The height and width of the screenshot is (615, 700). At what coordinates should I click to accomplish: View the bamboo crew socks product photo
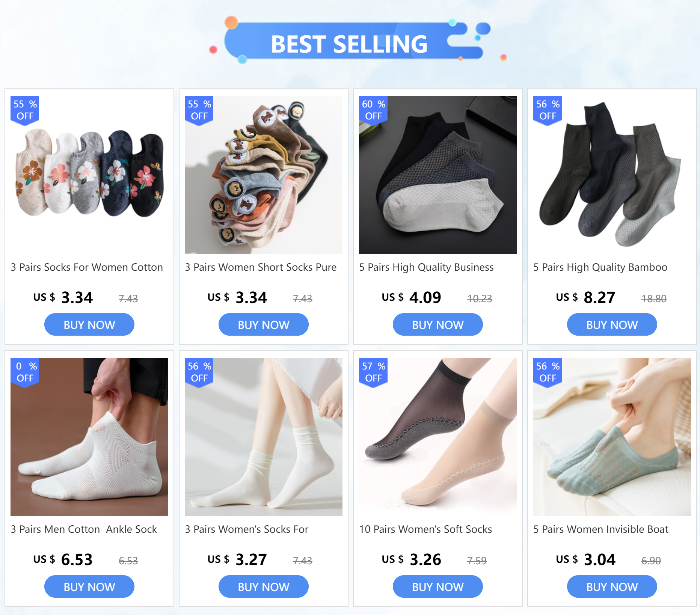(x=612, y=175)
